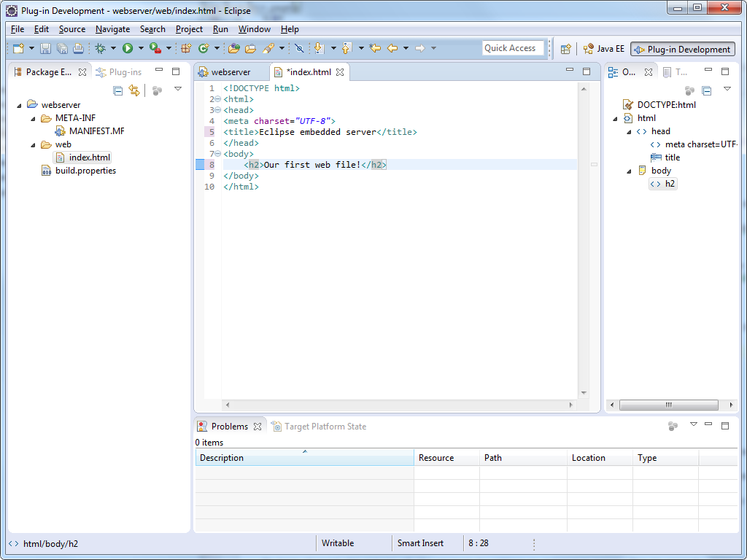Screen dimensions: 747x560
Task: Click the Outline horizontal scrollbar thumb
Action: [x=668, y=405]
